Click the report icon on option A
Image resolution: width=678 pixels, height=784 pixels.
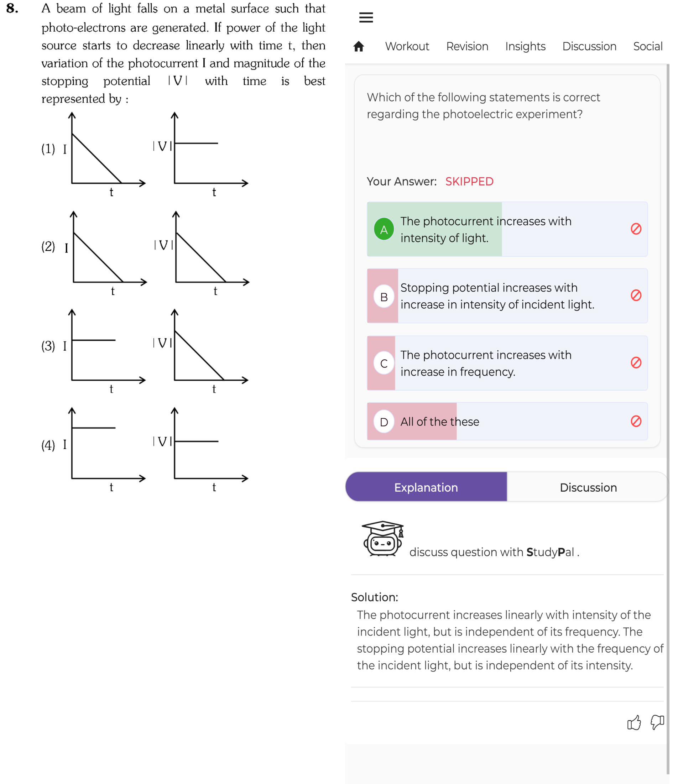[636, 229]
